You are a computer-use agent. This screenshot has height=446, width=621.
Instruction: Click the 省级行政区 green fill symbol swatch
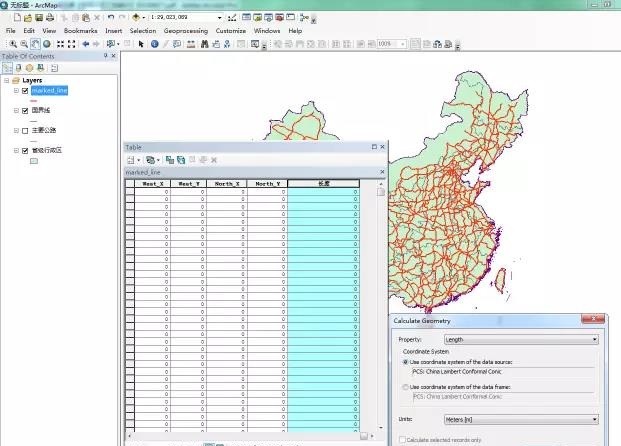[34, 161]
